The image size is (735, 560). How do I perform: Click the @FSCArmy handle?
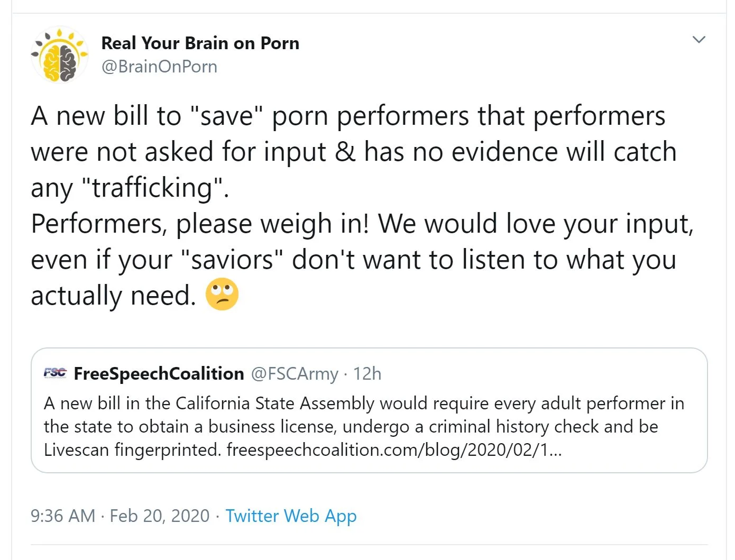[x=294, y=373]
